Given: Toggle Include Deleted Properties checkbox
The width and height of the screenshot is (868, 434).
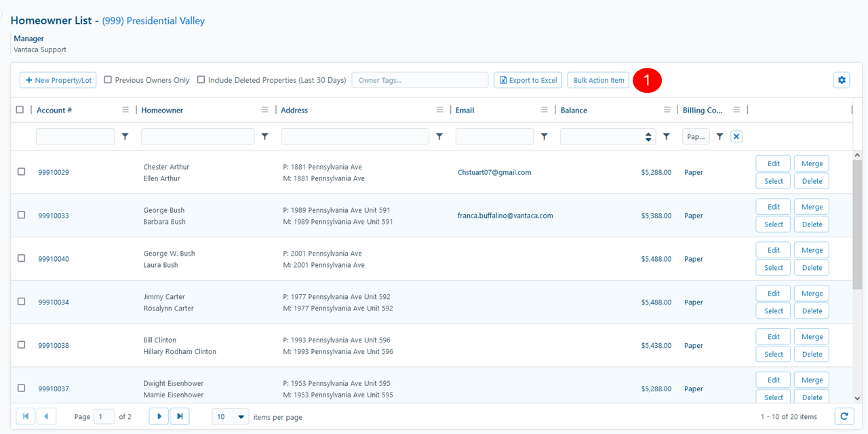Looking at the screenshot, I should point(201,80).
